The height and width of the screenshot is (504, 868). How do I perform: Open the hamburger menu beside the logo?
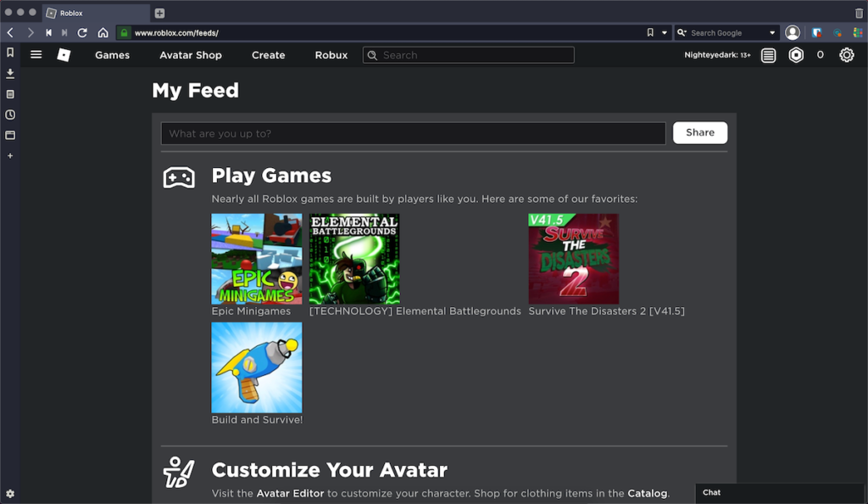point(36,54)
